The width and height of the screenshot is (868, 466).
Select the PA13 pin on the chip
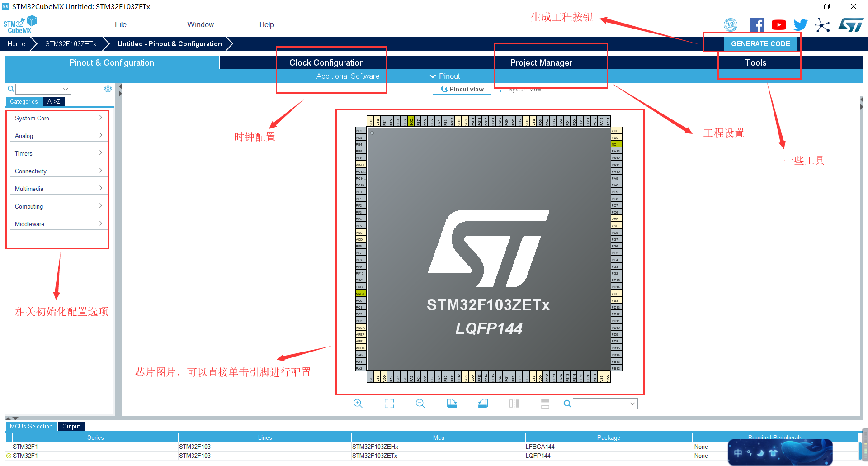tap(617, 151)
